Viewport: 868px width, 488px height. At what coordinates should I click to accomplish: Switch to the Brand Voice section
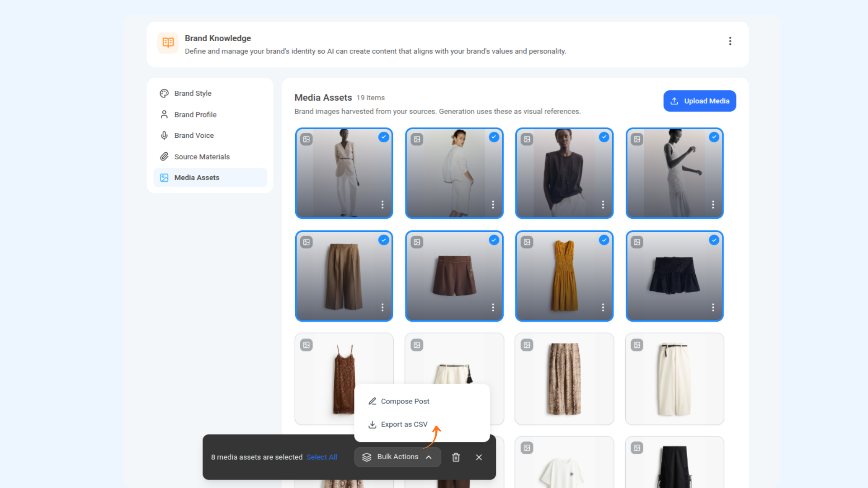point(210,136)
